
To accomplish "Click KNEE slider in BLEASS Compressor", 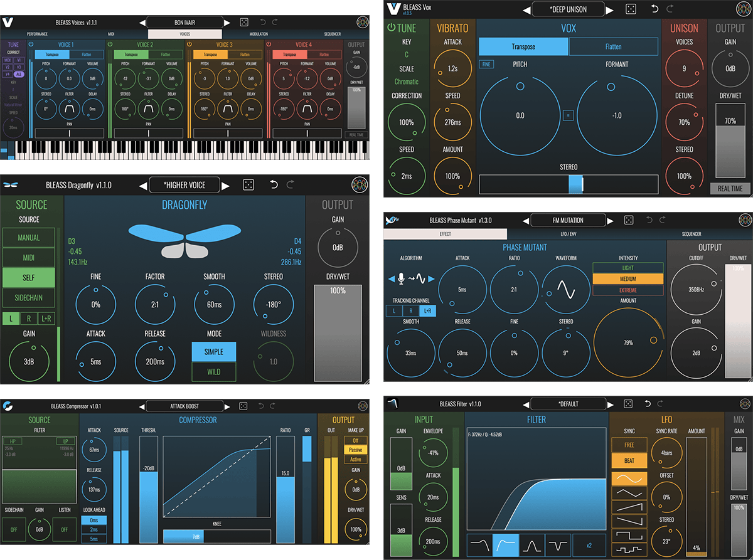I will pyautogui.click(x=217, y=536).
